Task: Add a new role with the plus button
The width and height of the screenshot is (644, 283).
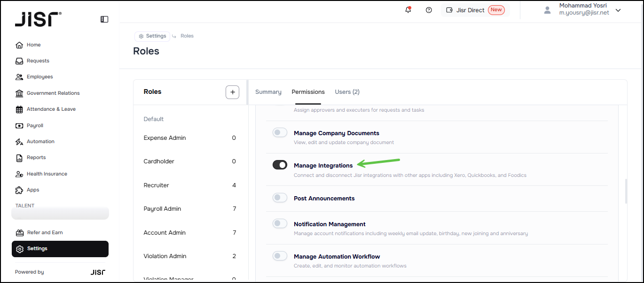Action: point(232,92)
